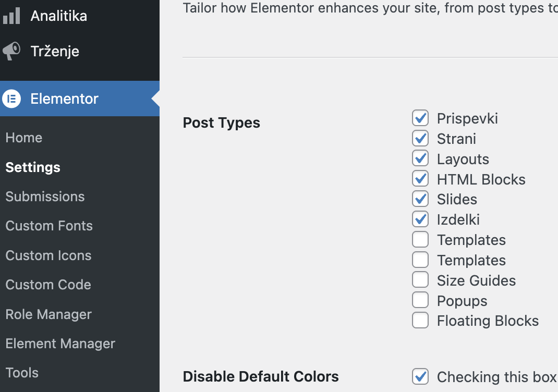Navigate to Custom Code page

pos(48,285)
